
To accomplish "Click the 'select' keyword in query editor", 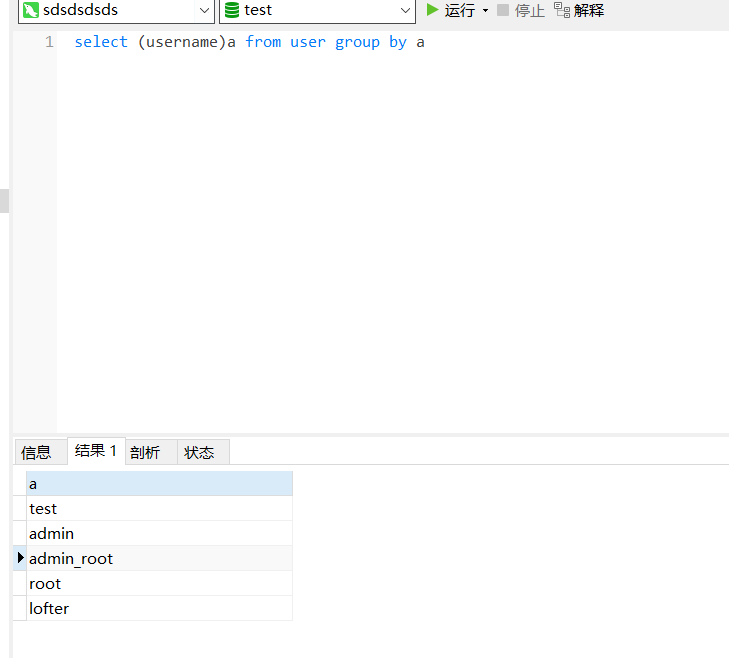I will tap(101, 42).
